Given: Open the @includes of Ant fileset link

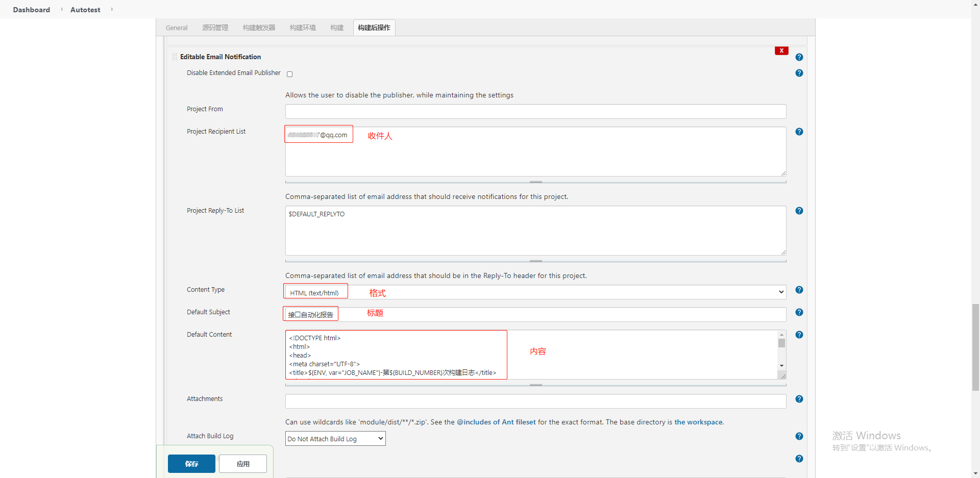Looking at the screenshot, I should [496, 422].
